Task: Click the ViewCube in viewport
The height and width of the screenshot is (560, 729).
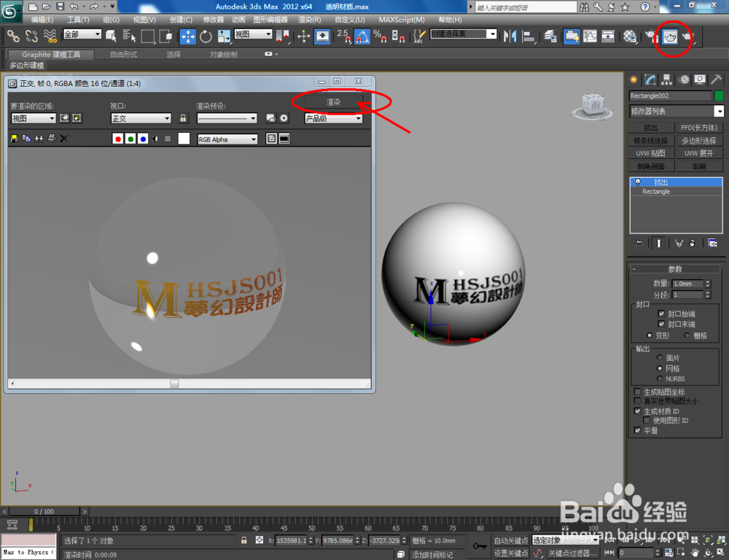Action: [x=595, y=105]
